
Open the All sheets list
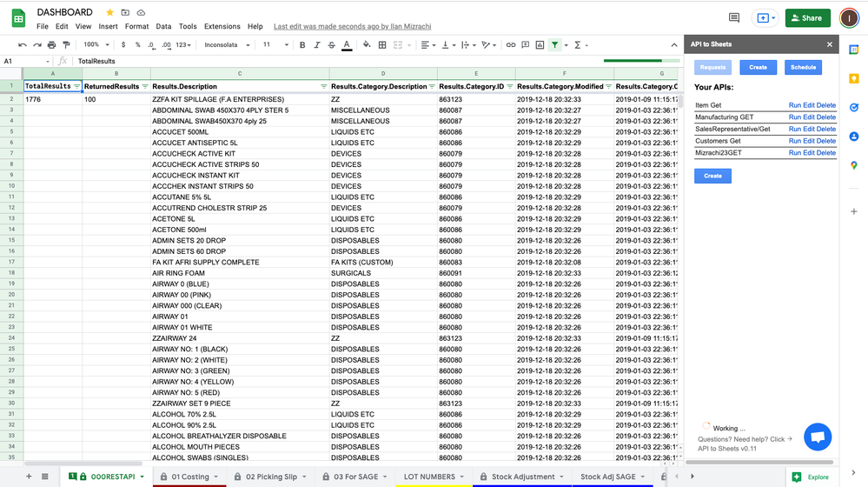click(x=45, y=477)
